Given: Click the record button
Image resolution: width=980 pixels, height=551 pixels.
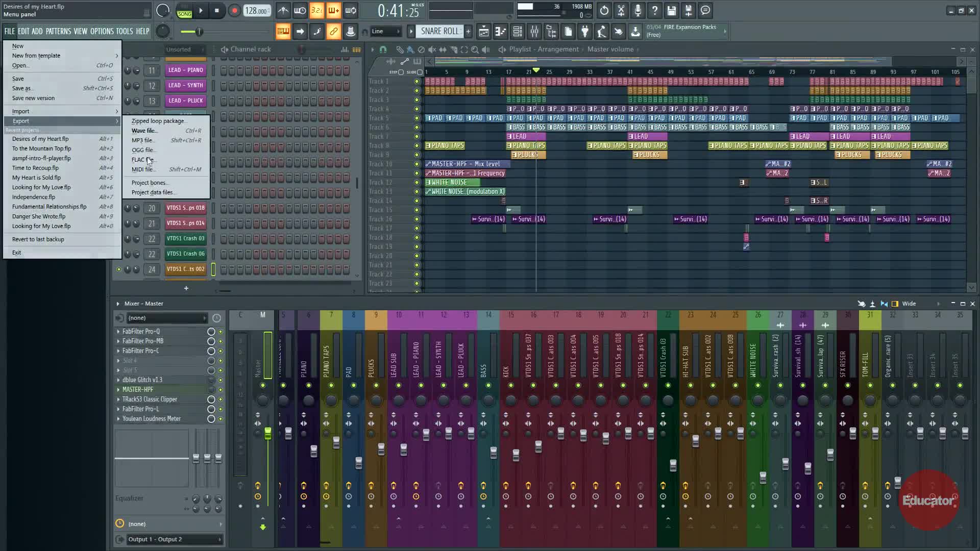Looking at the screenshot, I should tap(234, 11).
